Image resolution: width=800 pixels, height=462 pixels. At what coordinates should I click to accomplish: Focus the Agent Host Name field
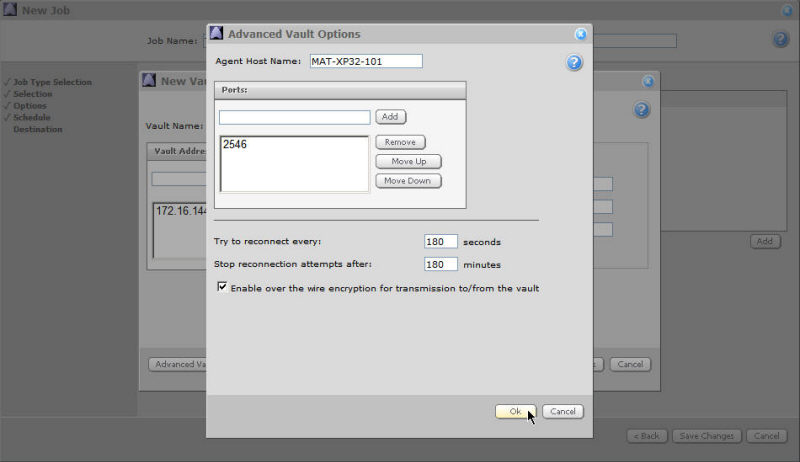click(366, 61)
